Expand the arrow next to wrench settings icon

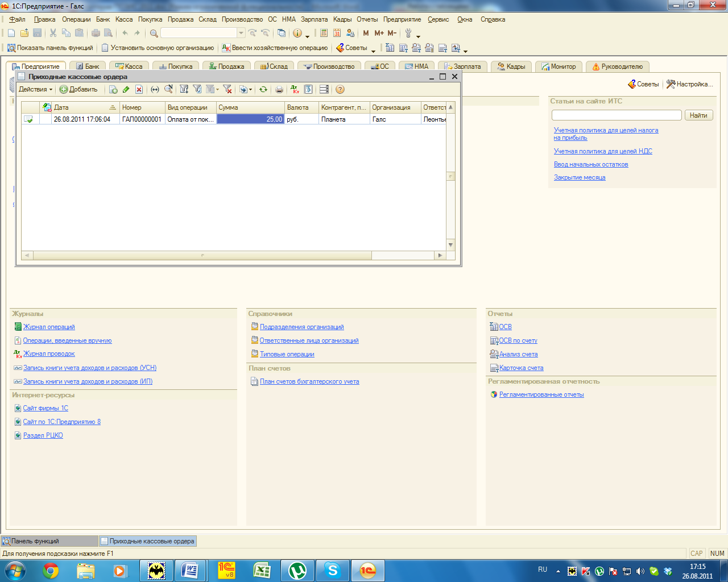pos(418,36)
